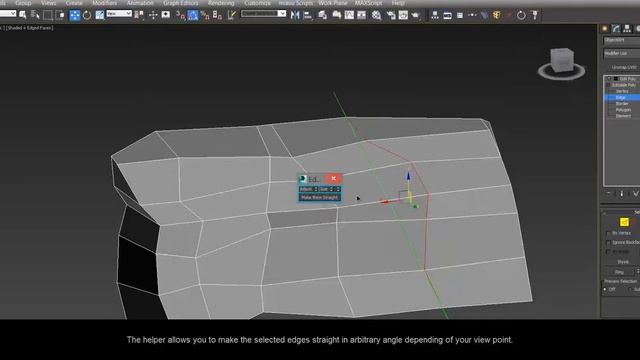Switch to the Create command panel tab
Viewport: 640px width, 360px height.
[605, 29]
